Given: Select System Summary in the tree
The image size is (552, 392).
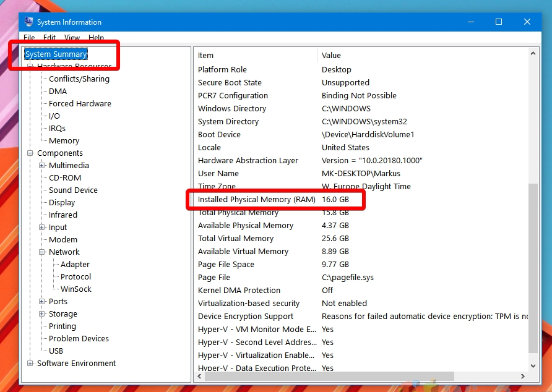Looking at the screenshot, I should point(56,54).
